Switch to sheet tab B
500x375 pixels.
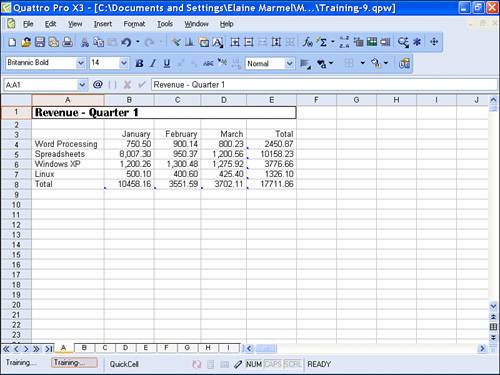[x=84, y=348]
